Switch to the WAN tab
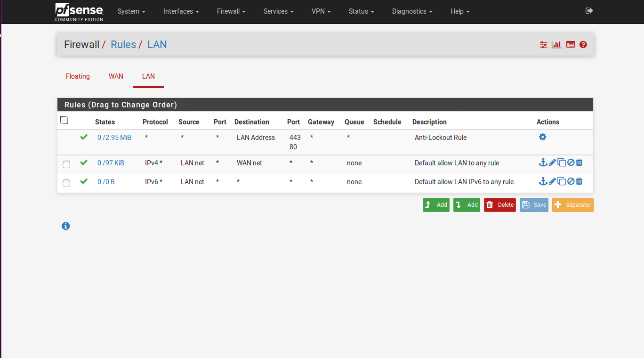 pos(116,76)
